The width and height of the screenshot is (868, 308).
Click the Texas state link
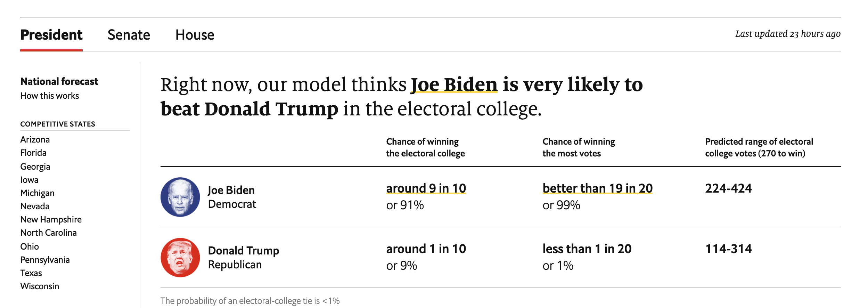(31, 273)
